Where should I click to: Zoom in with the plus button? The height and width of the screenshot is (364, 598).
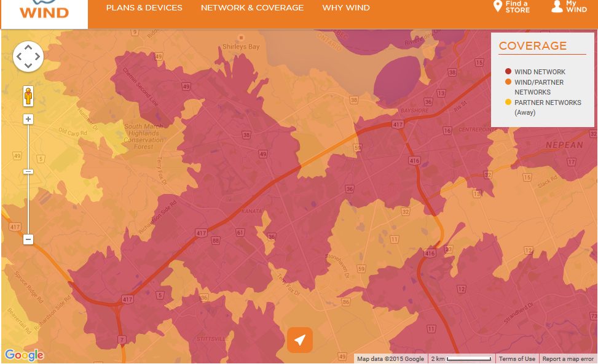(x=28, y=119)
